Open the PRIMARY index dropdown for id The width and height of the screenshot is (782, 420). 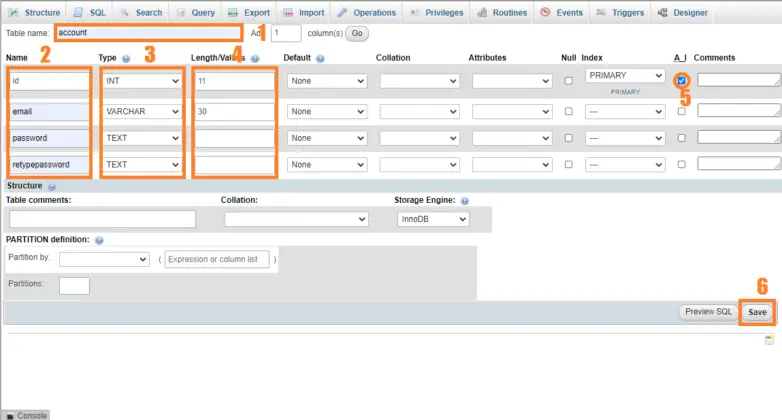pyautogui.click(x=625, y=75)
